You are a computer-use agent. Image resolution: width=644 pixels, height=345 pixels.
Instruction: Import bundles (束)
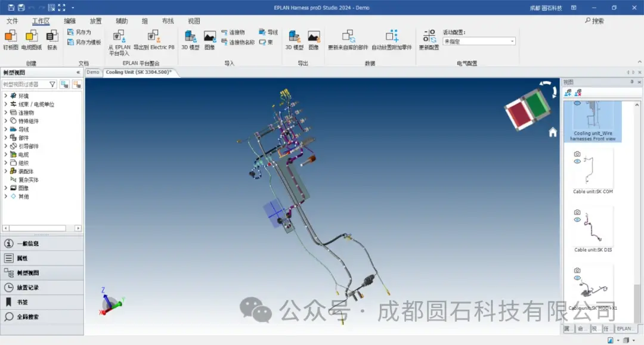(x=266, y=42)
